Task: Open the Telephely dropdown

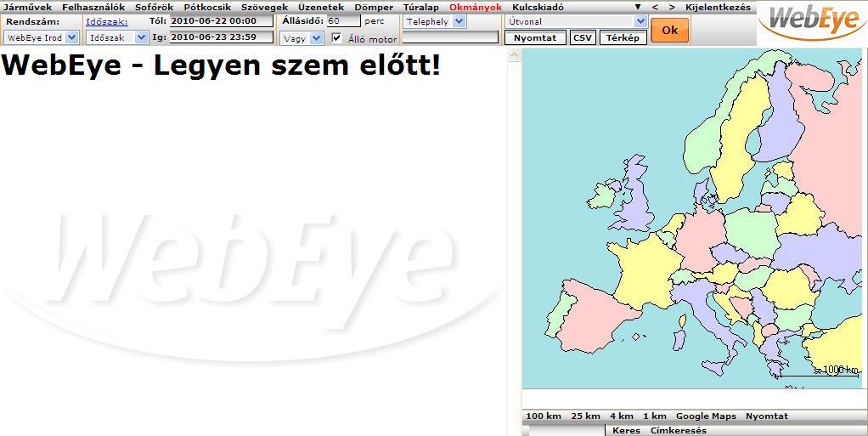Action: [x=435, y=21]
